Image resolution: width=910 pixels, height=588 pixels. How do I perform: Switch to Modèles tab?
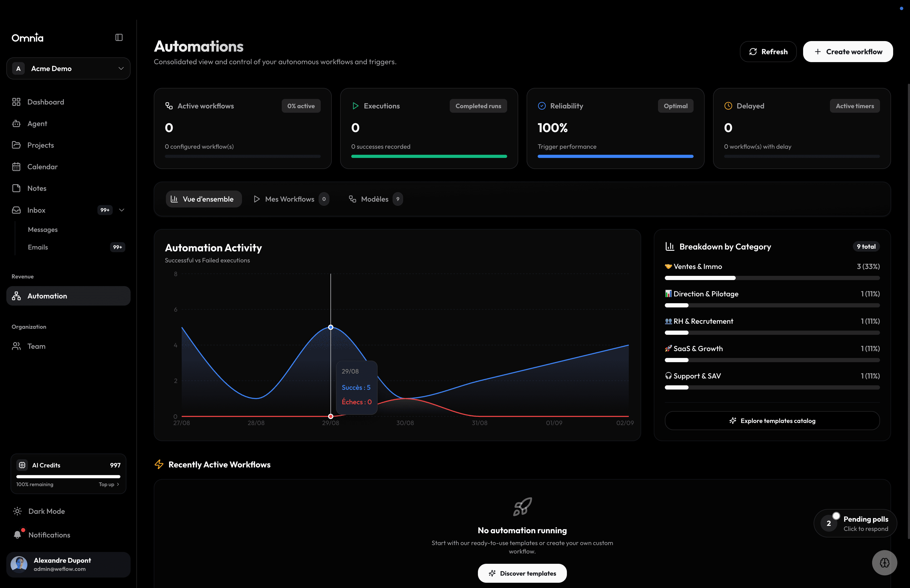point(376,199)
